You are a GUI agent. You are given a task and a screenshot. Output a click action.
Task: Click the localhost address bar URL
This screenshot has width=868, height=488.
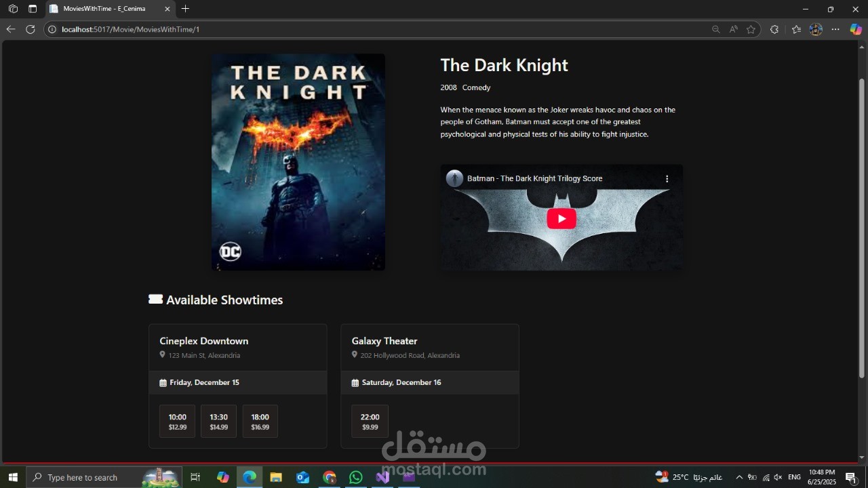click(x=130, y=29)
